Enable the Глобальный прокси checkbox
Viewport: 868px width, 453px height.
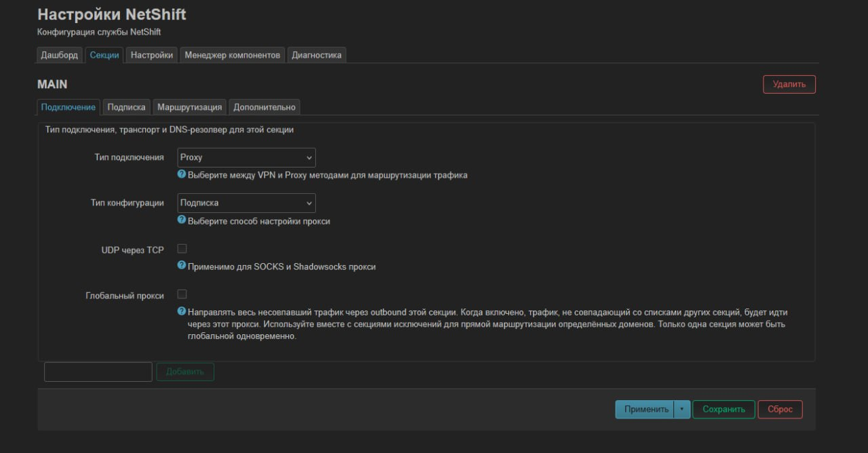[182, 294]
